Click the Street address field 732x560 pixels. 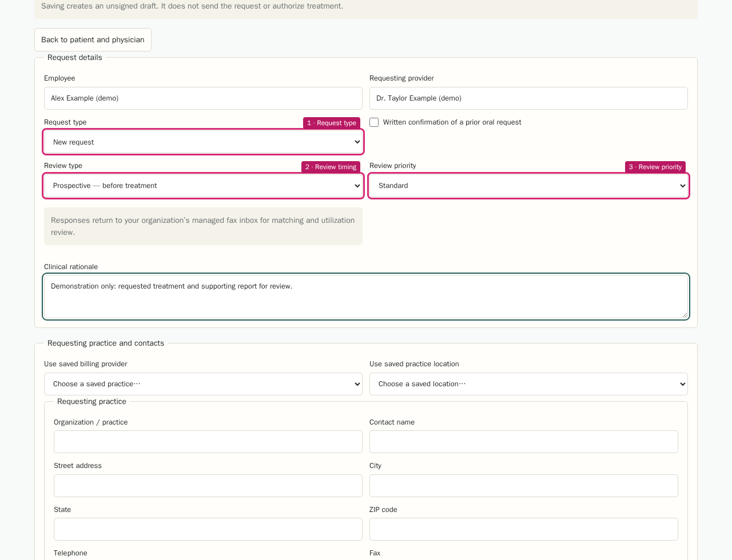[x=208, y=486]
